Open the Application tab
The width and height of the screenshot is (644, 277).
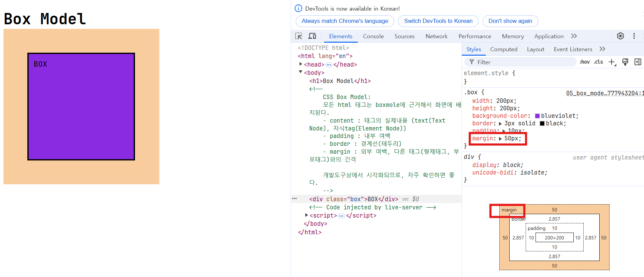549,36
